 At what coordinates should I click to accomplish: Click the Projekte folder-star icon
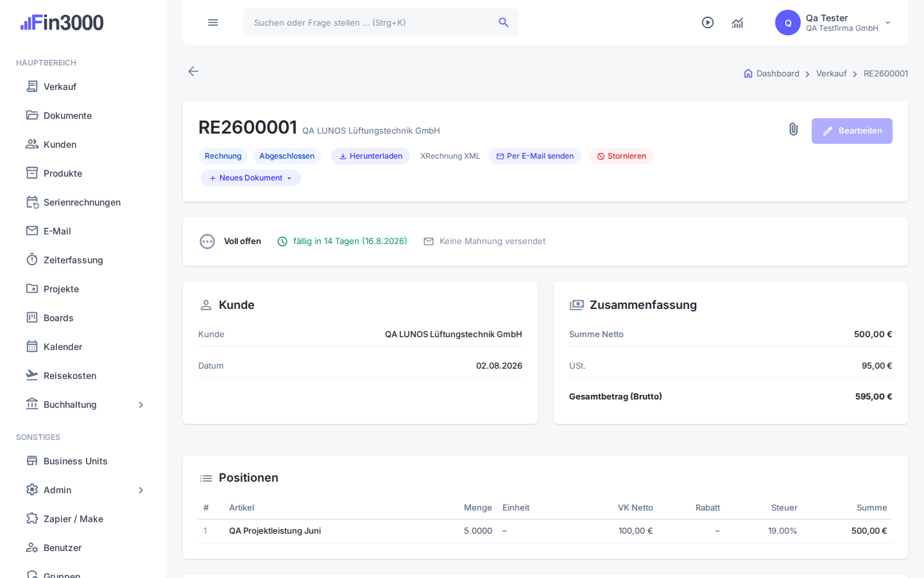pyautogui.click(x=32, y=288)
